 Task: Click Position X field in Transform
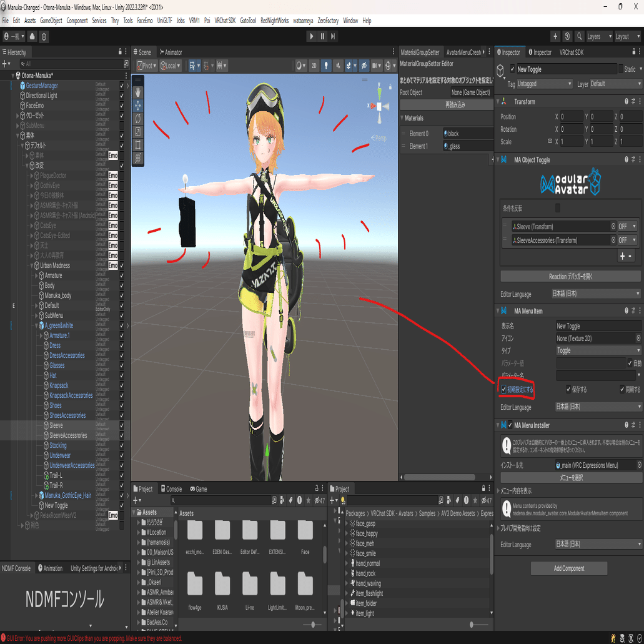point(572,117)
